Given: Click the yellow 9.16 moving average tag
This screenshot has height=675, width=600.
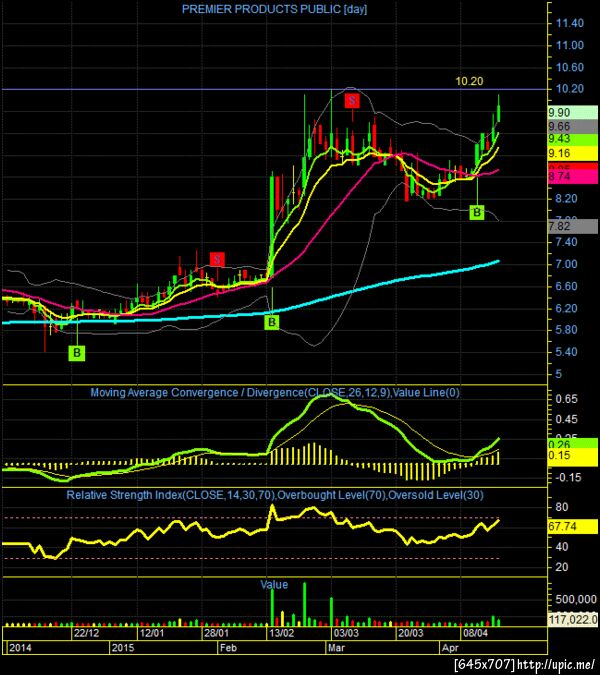Looking at the screenshot, I should 572,153.
